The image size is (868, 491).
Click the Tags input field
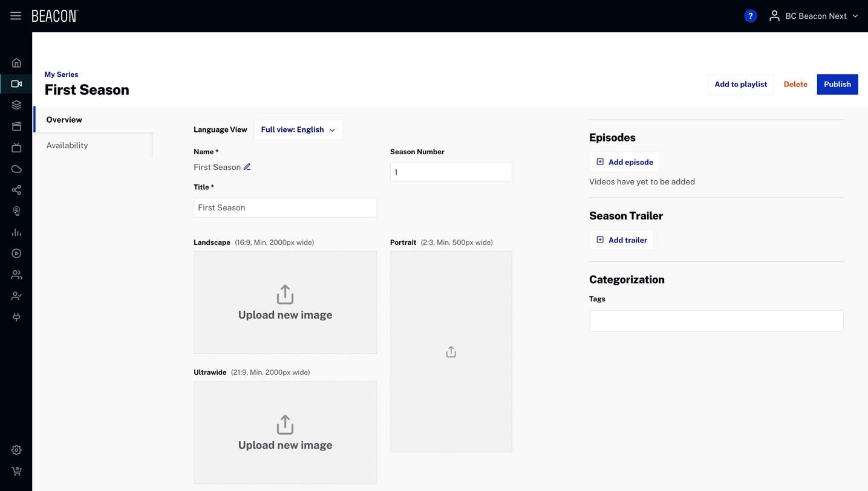click(x=716, y=321)
